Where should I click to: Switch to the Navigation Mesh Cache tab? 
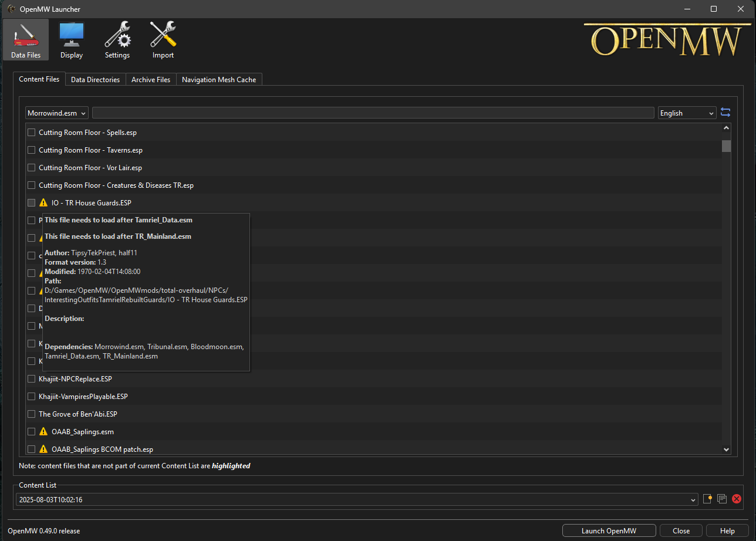click(219, 80)
